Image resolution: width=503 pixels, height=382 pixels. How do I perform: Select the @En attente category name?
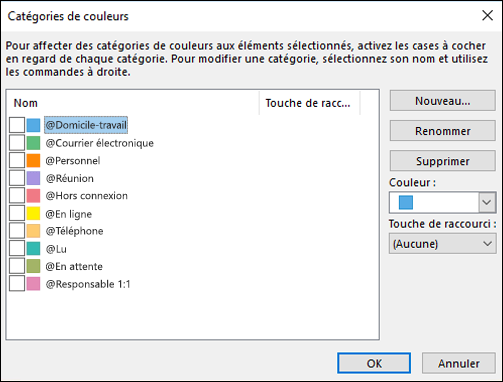(x=74, y=266)
